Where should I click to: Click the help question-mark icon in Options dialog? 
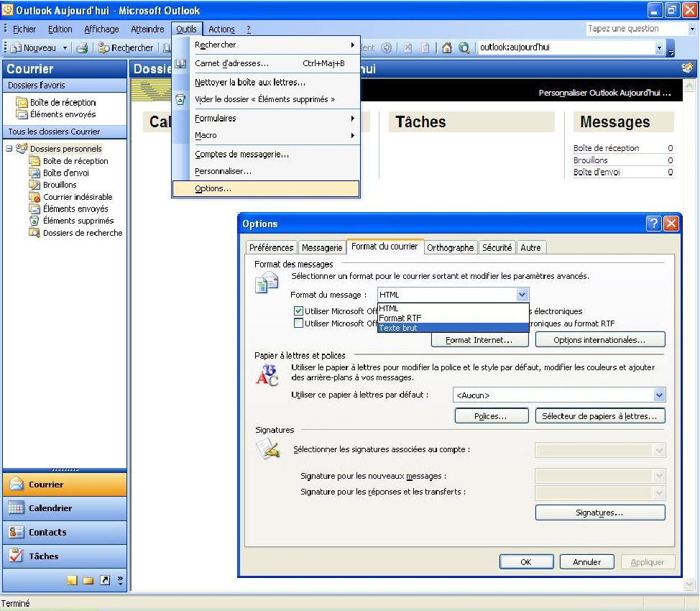click(653, 224)
